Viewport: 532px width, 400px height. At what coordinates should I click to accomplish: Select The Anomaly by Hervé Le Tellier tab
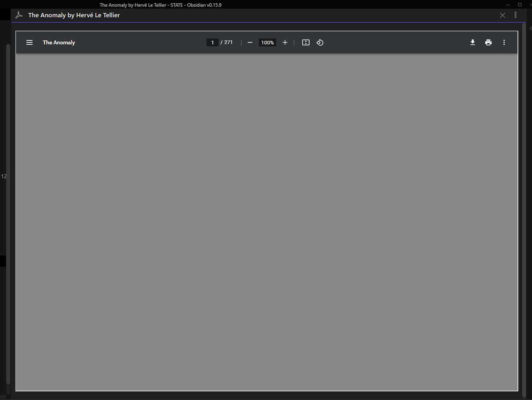74,15
